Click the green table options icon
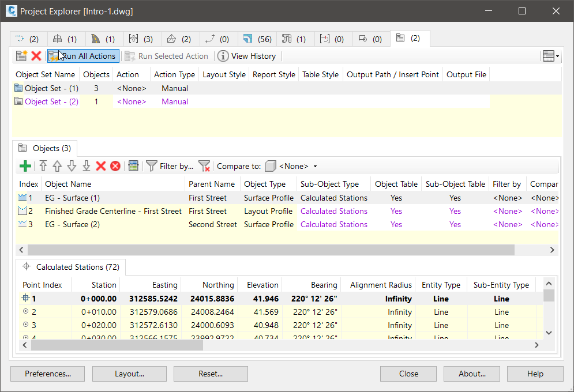574x392 pixels. (x=133, y=166)
